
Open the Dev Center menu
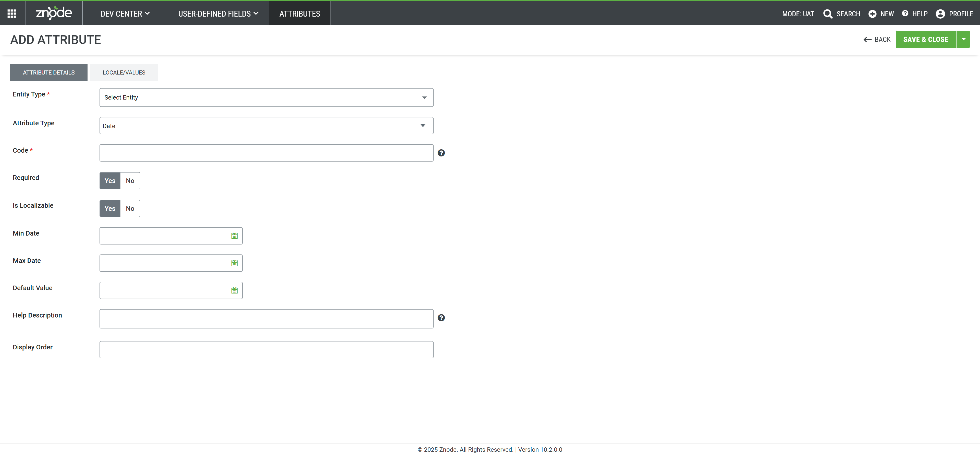tap(125, 14)
